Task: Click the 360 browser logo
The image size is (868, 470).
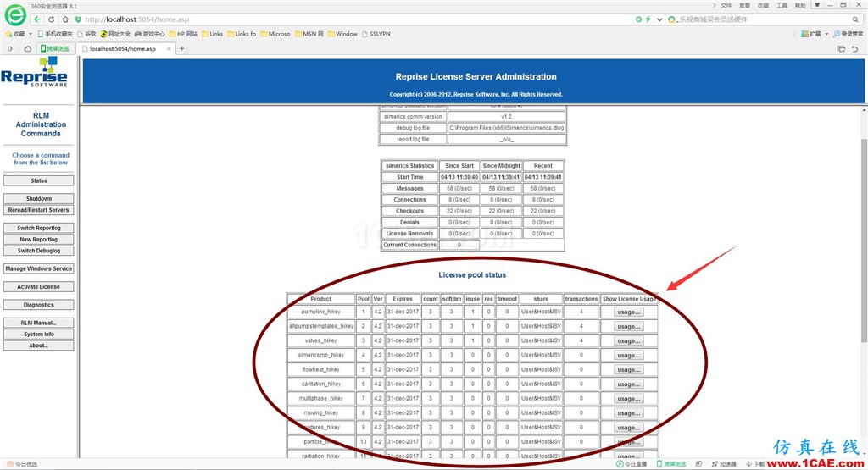Action: point(15,15)
